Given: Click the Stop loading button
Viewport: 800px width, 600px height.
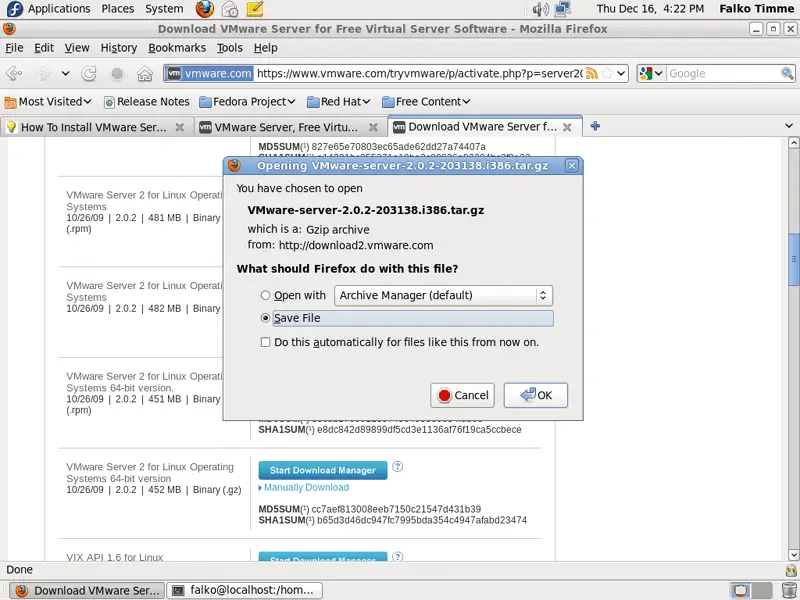Looking at the screenshot, I should 117,73.
